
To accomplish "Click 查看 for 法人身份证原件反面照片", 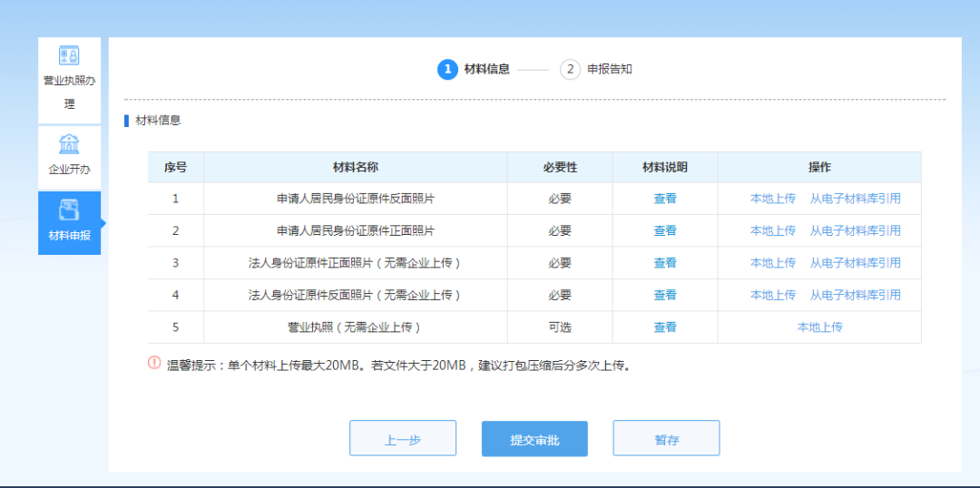I will pos(665,295).
